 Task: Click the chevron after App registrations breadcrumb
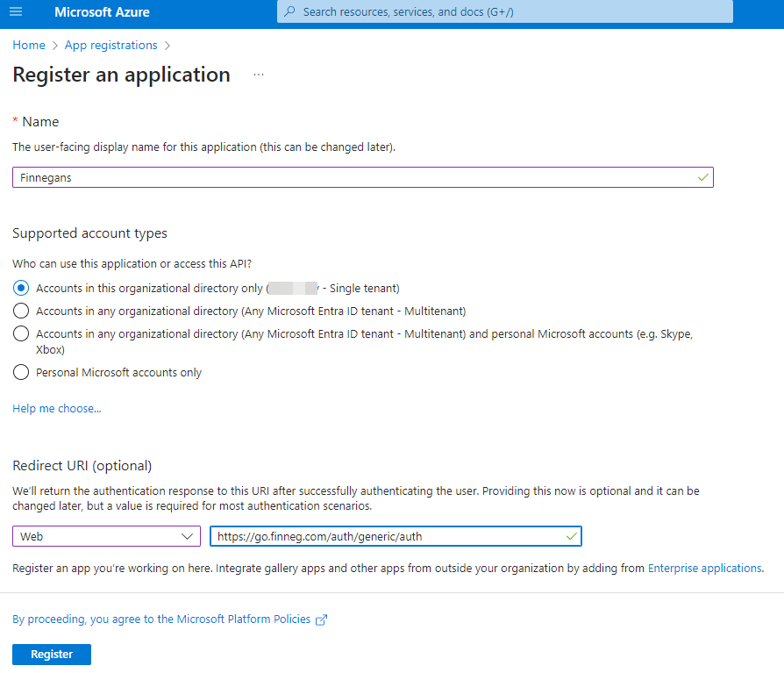[167, 46]
